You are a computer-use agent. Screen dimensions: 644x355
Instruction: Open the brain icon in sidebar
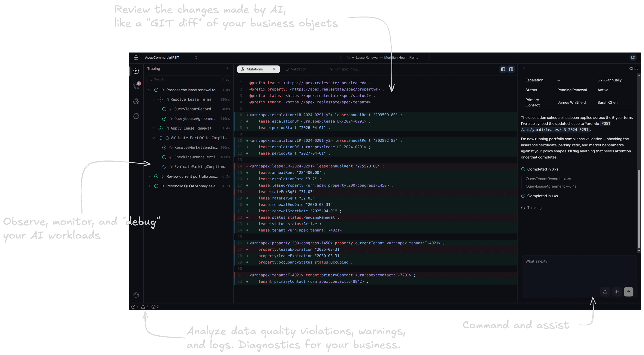click(136, 116)
